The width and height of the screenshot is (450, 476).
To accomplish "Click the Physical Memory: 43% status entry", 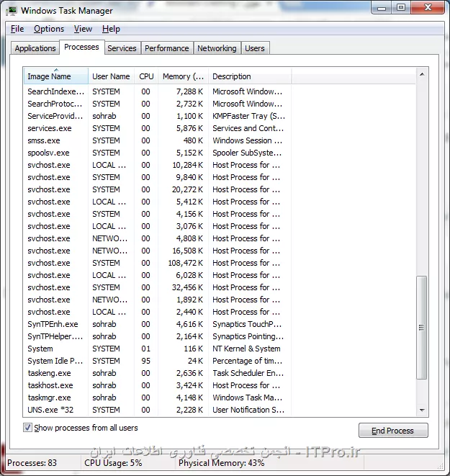I will point(222,463).
